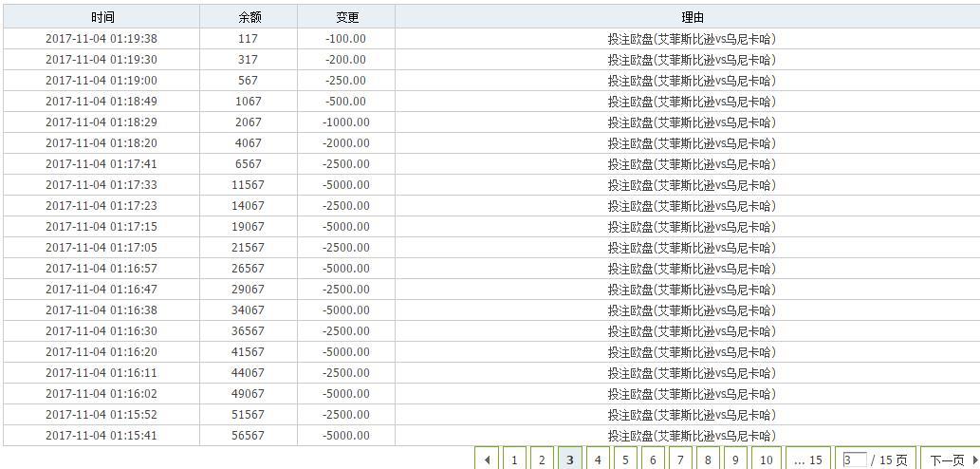Select time cell '2017-11-04 01:17:15'

(102, 226)
